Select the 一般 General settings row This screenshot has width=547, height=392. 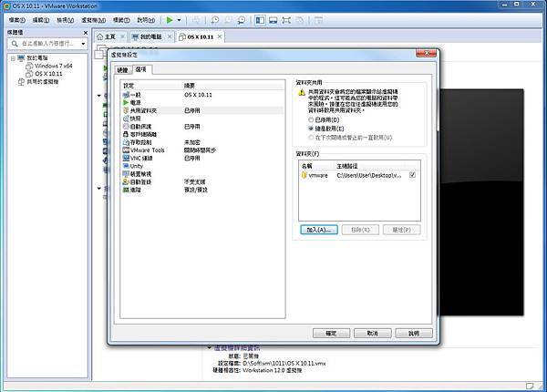point(202,95)
